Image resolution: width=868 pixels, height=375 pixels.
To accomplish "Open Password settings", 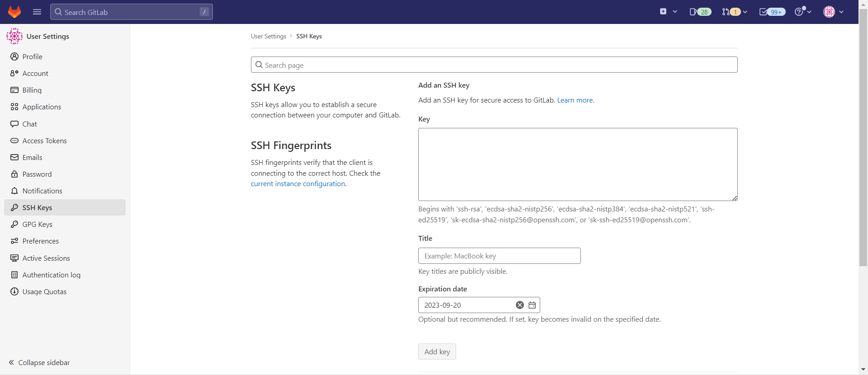I will point(65,174).
